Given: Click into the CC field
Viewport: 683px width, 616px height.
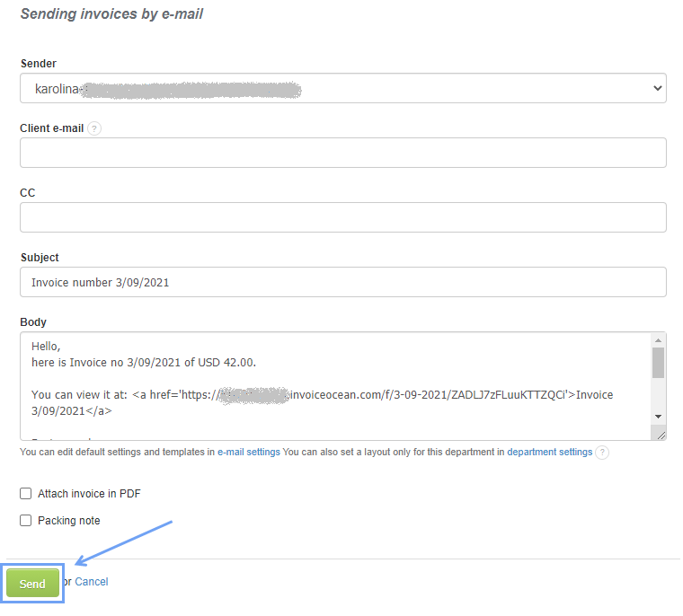Looking at the screenshot, I should point(342,217).
